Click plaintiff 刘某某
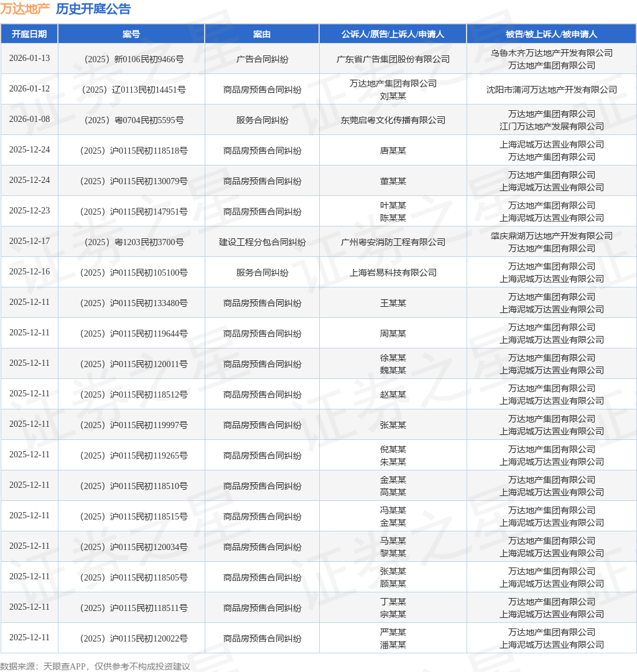The height and width of the screenshot is (672, 637). (x=393, y=96)
